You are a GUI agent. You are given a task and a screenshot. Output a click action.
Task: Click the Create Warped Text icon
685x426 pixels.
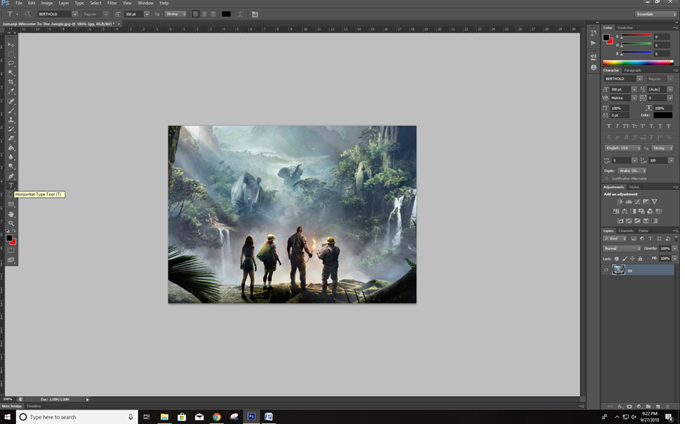coord(240,14)
